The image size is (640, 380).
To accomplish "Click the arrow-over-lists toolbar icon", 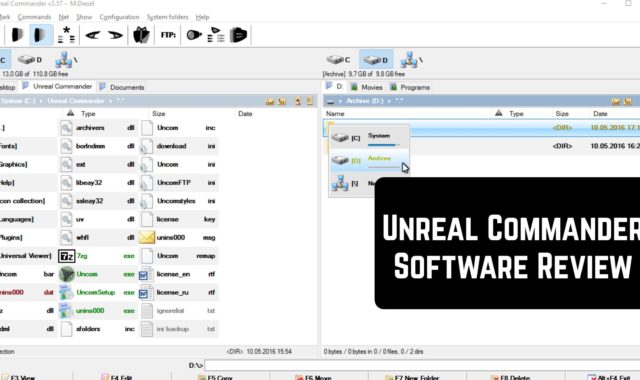I will (x=216, y=35).
